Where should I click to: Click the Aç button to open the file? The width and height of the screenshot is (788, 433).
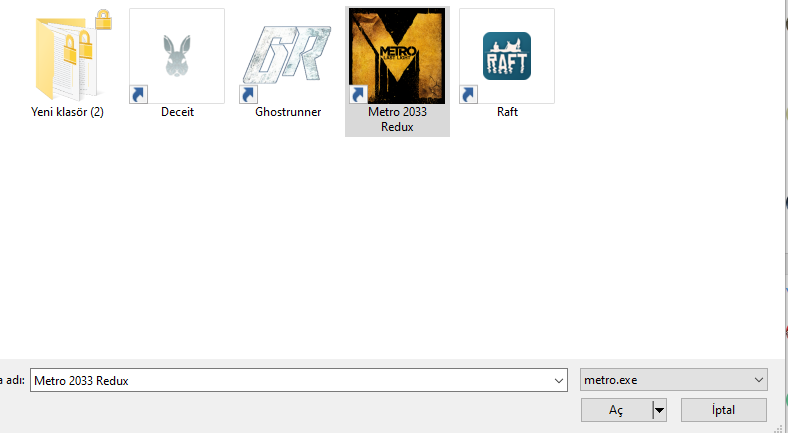(x=617, y=410)
